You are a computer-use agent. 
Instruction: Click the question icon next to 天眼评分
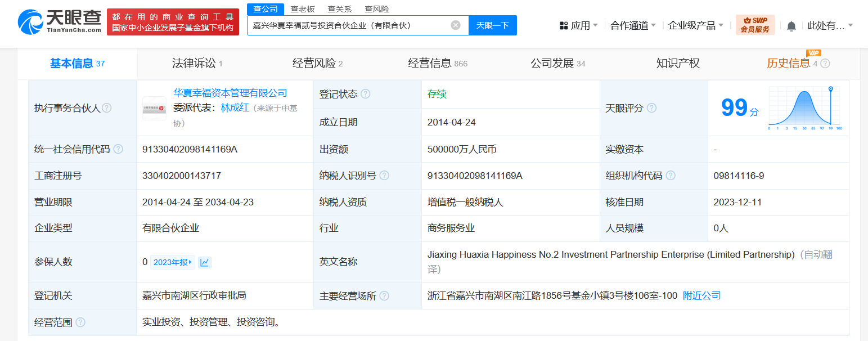pos(651,108)
